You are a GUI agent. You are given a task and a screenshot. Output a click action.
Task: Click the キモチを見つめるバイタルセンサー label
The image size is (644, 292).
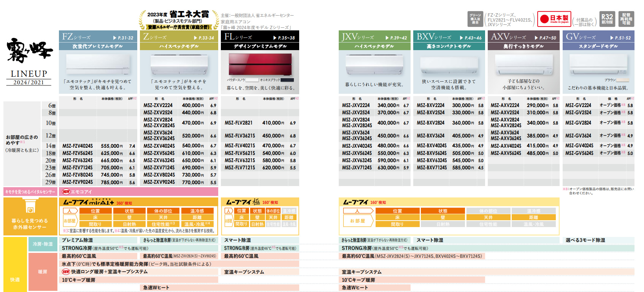30,192
